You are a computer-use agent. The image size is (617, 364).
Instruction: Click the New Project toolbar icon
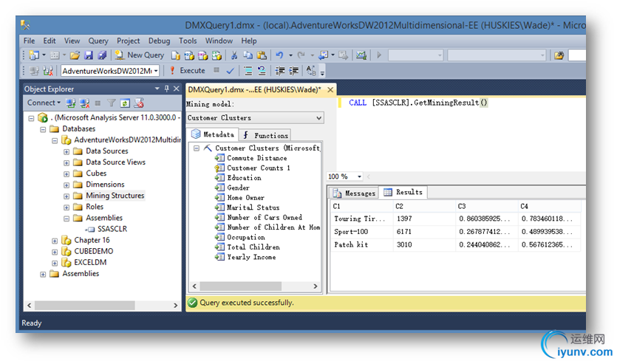click(34, 55)
